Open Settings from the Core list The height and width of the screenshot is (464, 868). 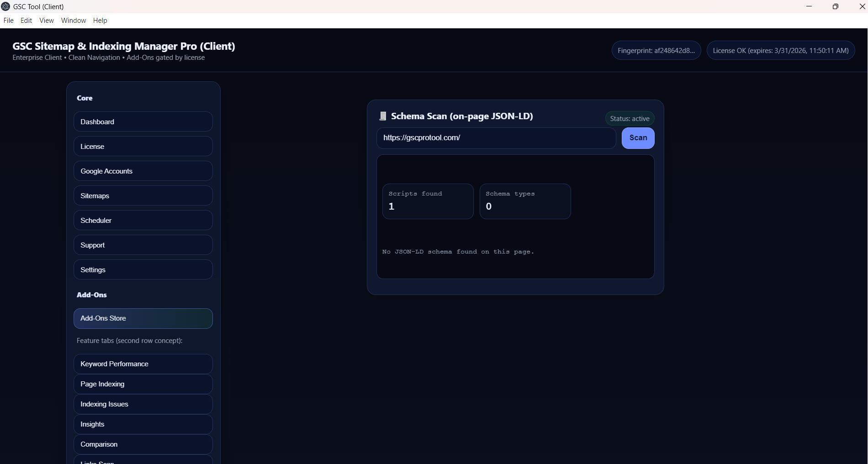point(143,270)
